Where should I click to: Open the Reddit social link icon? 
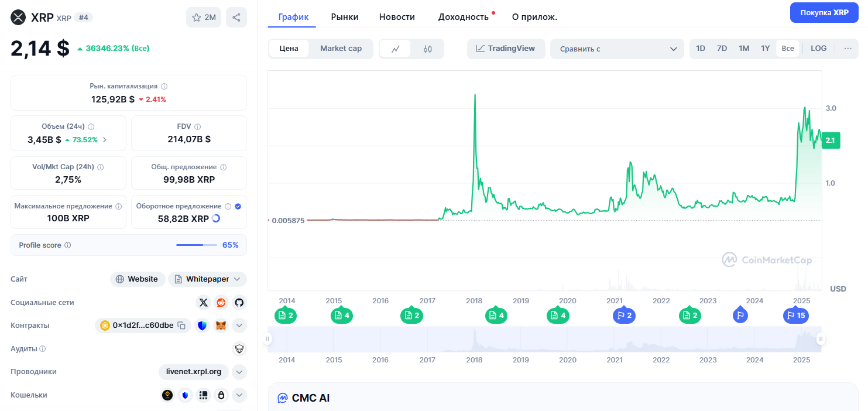[x=221, y=303]
